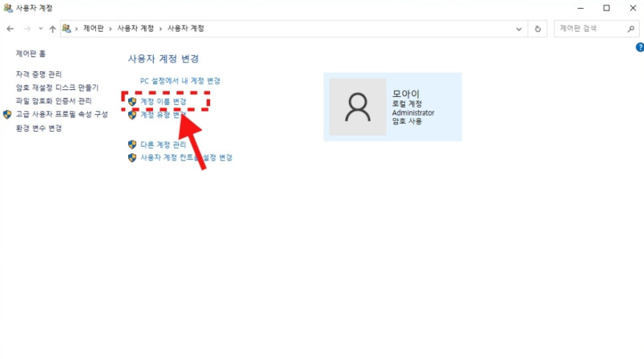644x359 pixels.
Task: Open 사용자 계정 컨트롤 설정 변경 link
Action: pyautogui.click(x=186, y=158)
